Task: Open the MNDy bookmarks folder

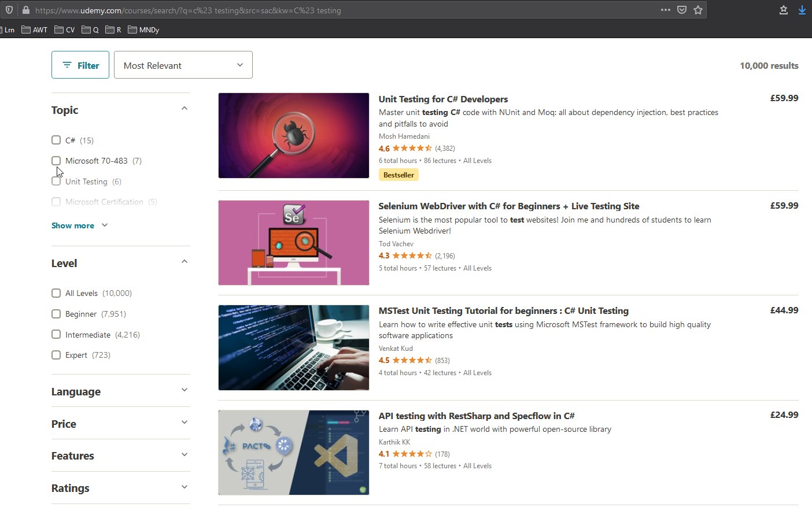Action: (x=143, y=29)
